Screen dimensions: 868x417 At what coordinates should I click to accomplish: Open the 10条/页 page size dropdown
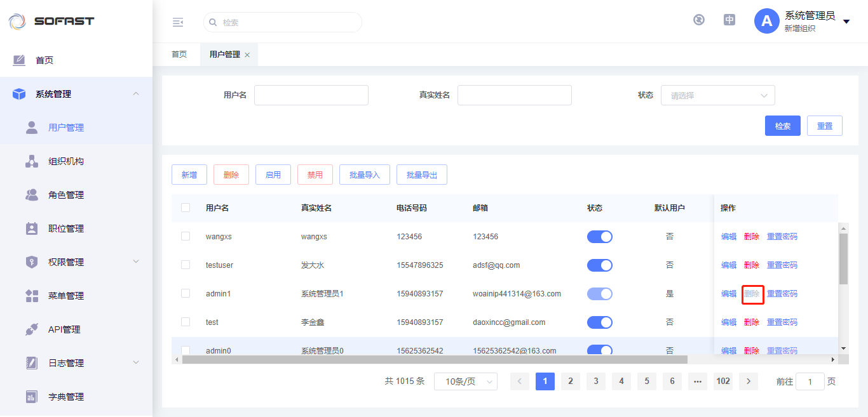point(465,381)
